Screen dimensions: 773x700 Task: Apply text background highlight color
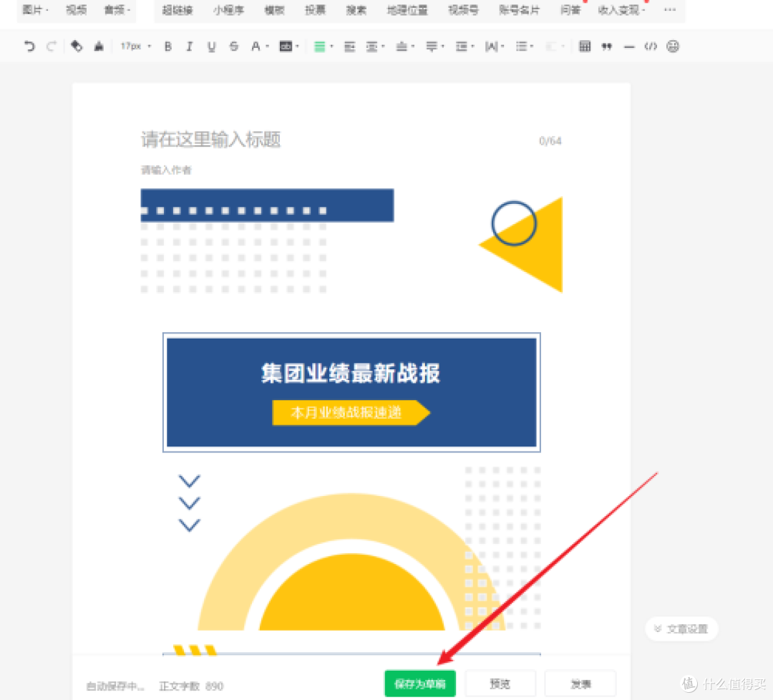click(x=286, y=47)
